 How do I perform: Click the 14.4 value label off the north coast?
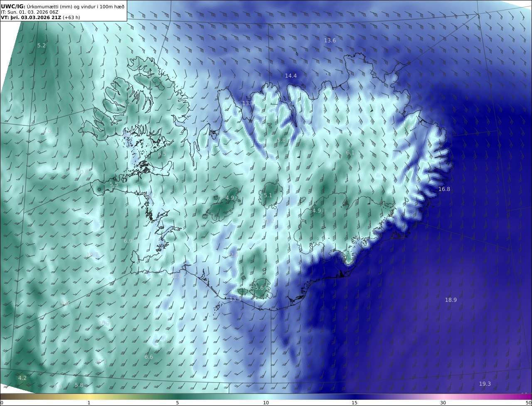[291, 76]
